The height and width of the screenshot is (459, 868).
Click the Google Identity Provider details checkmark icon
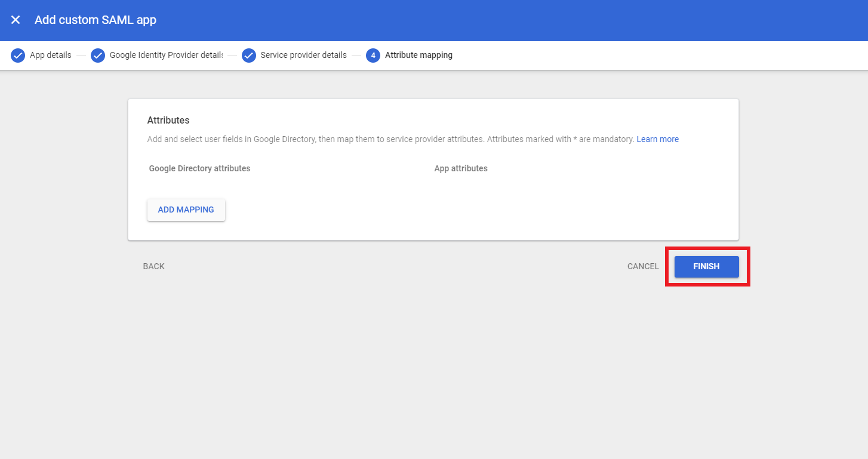pyautogui.click(x=97, y=55)
